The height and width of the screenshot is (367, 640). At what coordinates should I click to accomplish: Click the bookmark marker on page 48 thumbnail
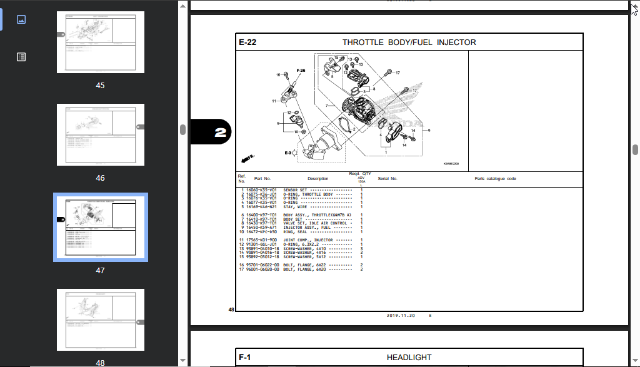(x=140, y=322)
